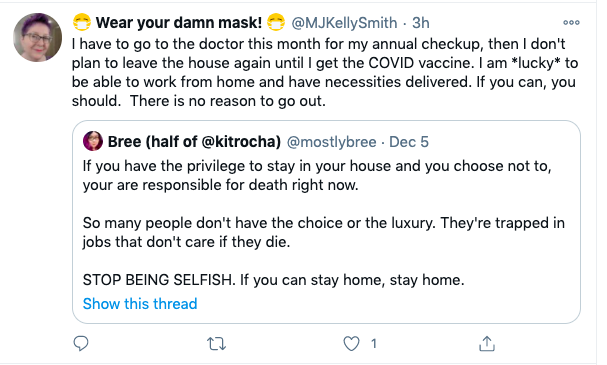Retweet this post using the arrows icon
The height and width of the screenshot is (365, 607).
216,344
